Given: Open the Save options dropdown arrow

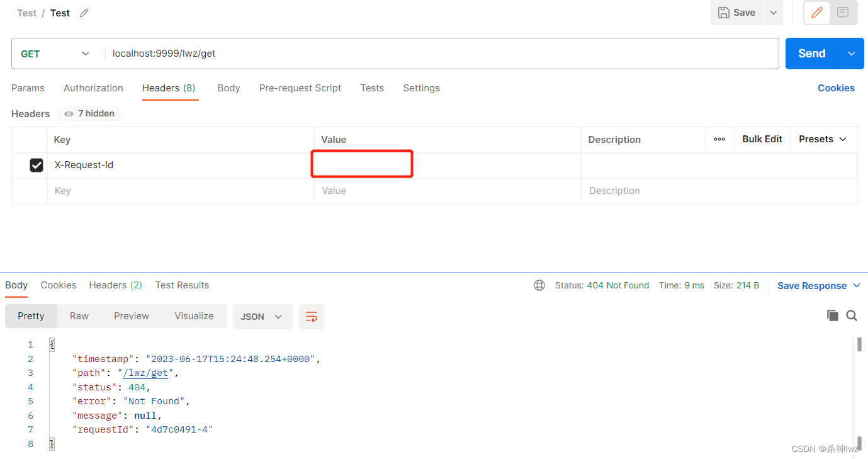Looking at the screenshot, I should (774, 13).
